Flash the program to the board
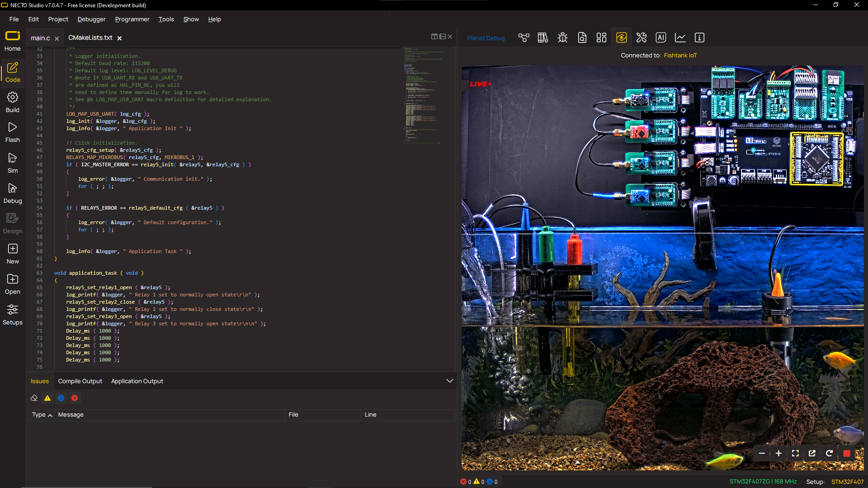The image size is (868, 488). (13, 132)
